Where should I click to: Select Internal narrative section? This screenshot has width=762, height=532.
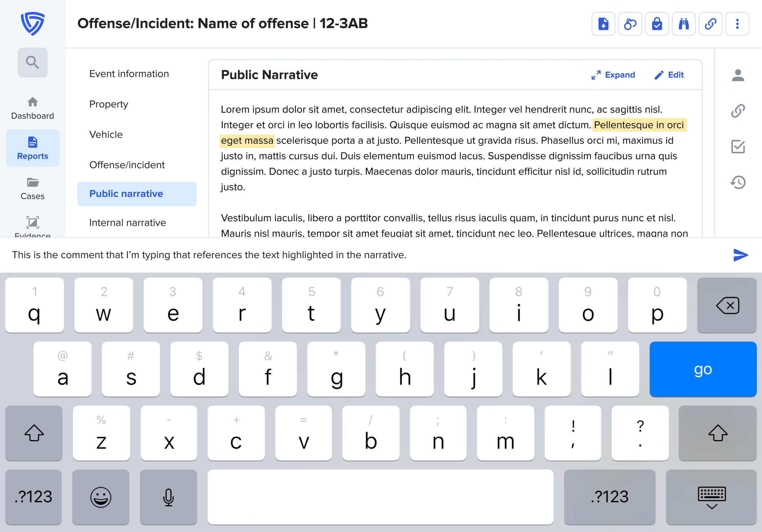pos(127,222)
